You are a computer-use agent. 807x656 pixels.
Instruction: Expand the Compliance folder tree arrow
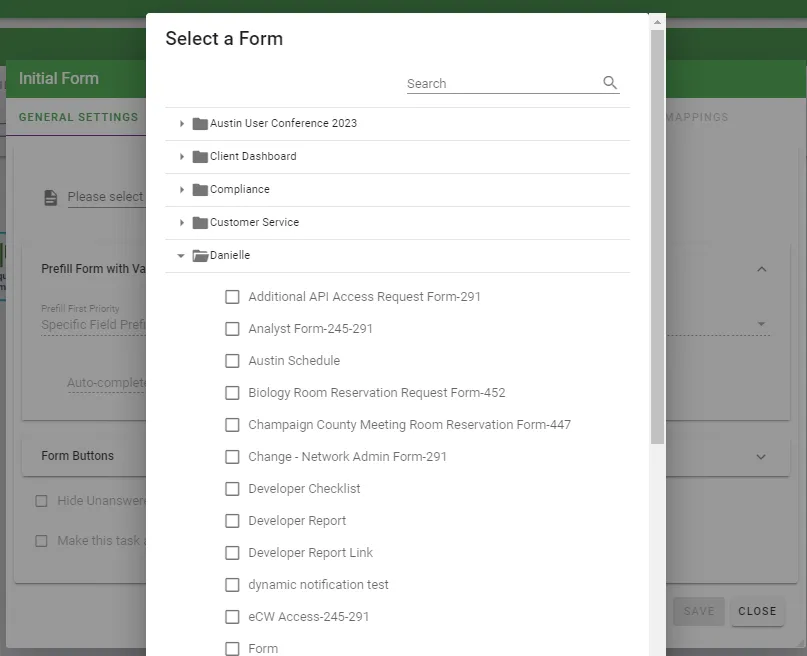click(181, 189)
